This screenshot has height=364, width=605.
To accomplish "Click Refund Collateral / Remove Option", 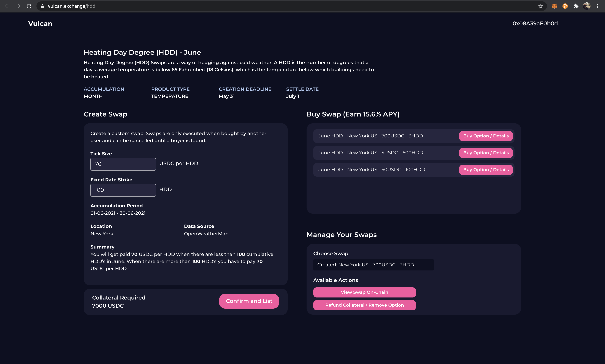I will [364, 305].
